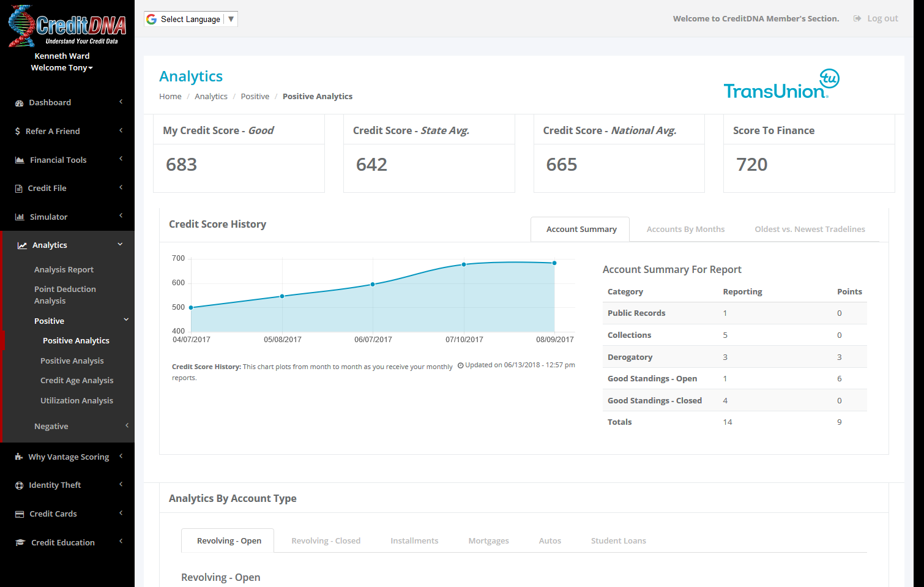Click the CreditDNA logo
Viewport: 924px width, 587px height.
[x=67, y=26]
